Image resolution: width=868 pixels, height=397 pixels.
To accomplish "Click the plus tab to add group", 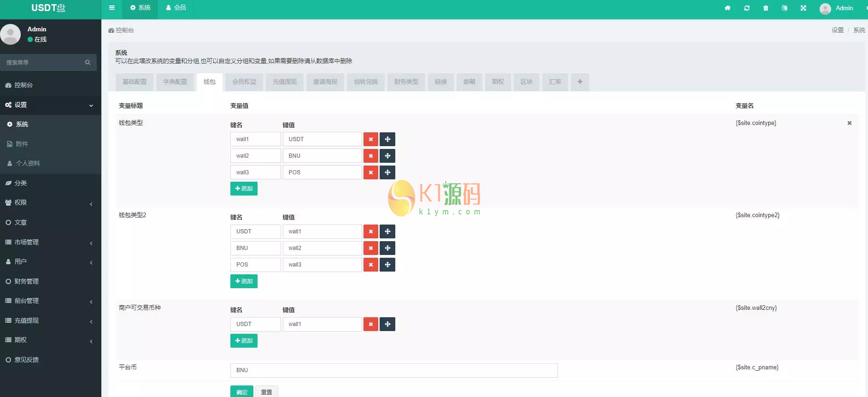I will point(580,82).
